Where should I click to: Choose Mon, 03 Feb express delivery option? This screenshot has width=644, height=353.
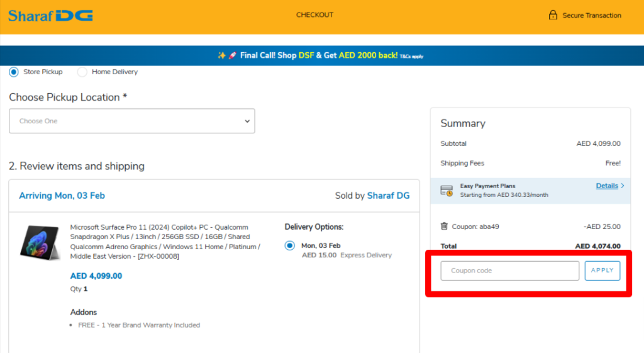click(x=289, y=246)
